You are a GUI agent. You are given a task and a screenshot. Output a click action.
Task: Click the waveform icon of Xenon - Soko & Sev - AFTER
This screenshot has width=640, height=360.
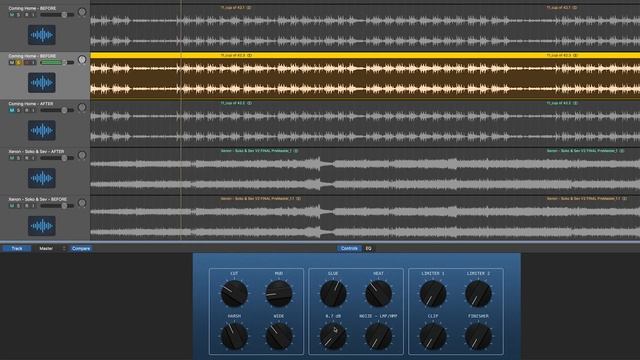pyautogui.click(x=42, y=178)
